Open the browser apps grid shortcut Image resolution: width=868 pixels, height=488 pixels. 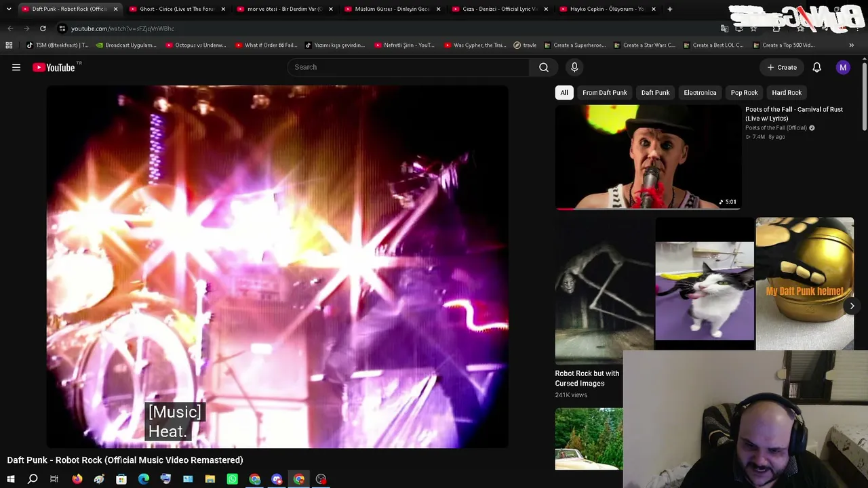click(x=9, y=45)
